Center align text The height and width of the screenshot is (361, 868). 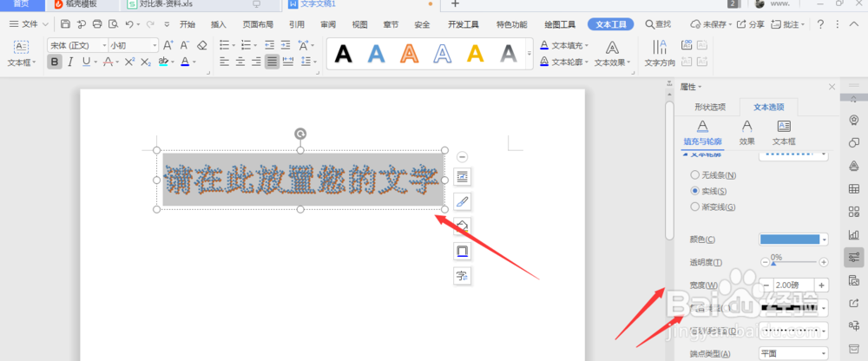click(x=240, y=62)
